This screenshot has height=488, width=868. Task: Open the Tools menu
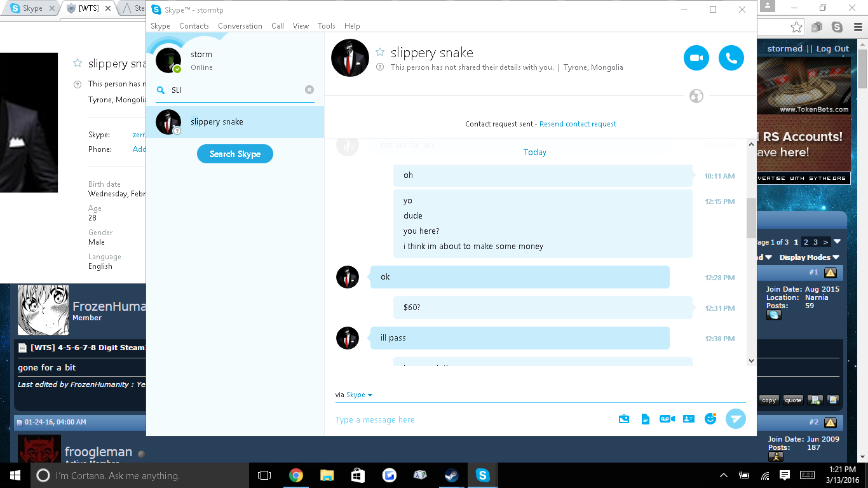pyautogui.click(x=327, y=26)
